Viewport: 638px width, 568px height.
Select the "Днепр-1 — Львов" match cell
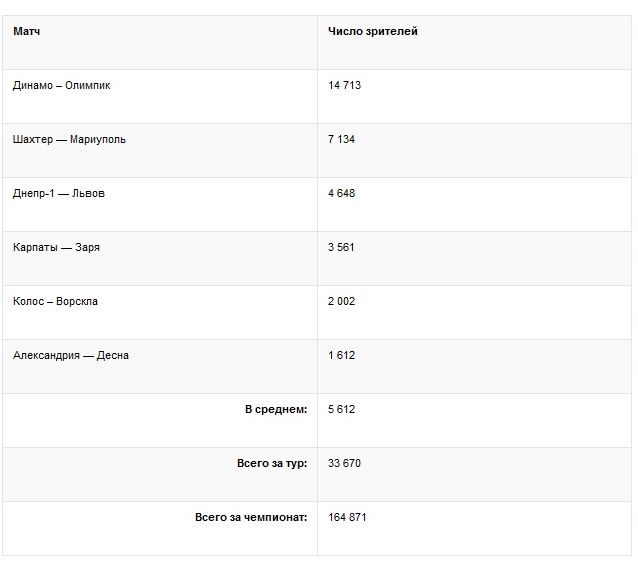pyautogui.click(x=59, y=194)
